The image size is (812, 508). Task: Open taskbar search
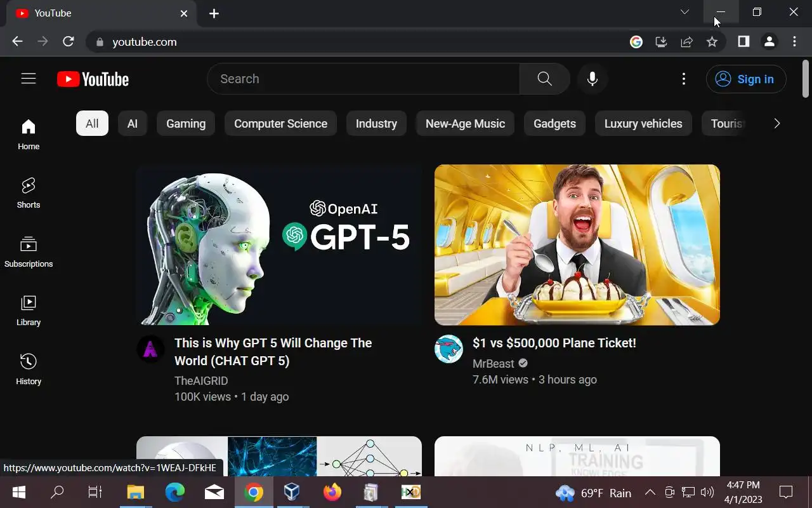tap(57, 492)
